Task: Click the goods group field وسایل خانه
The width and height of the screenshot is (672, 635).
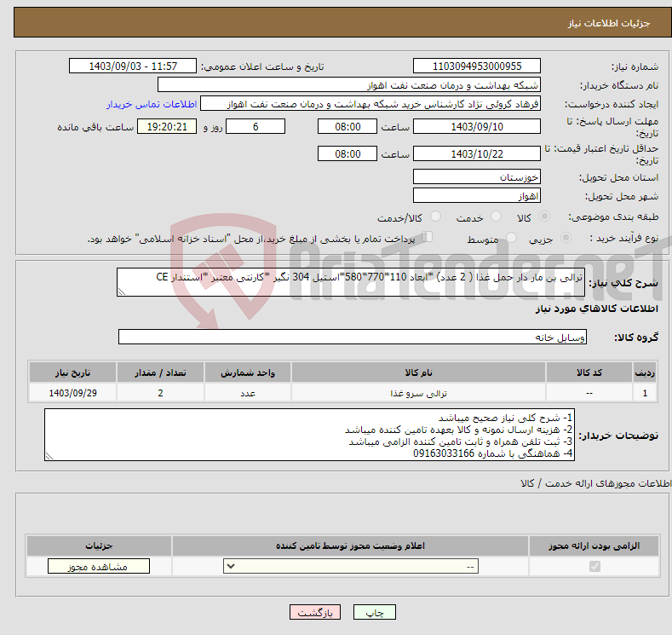Action: coord(353,337)
